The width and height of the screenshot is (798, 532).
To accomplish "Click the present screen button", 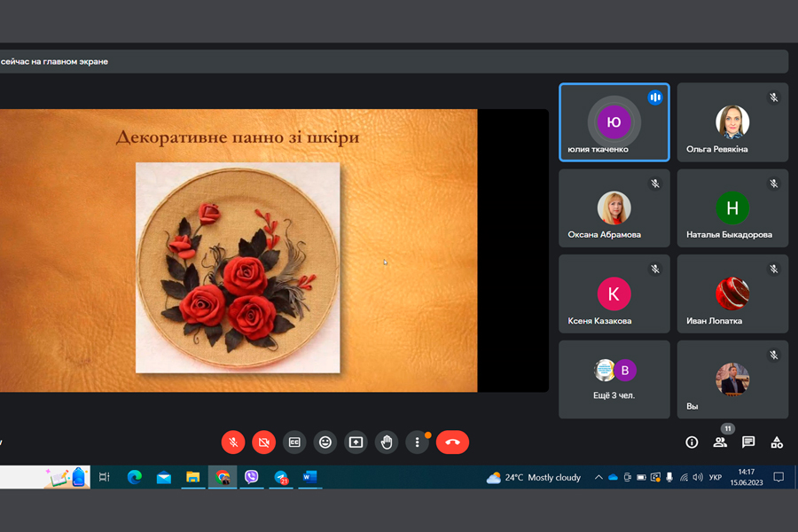I will (x=356, y=442).
